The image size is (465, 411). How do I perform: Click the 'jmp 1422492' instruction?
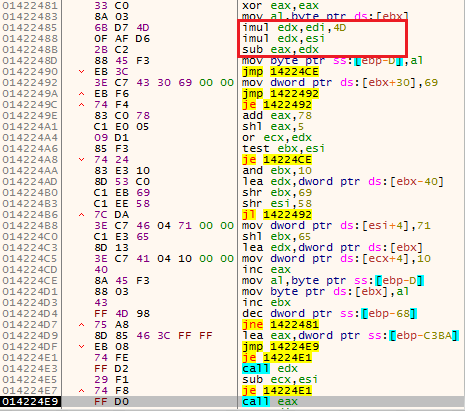[280, 94]
